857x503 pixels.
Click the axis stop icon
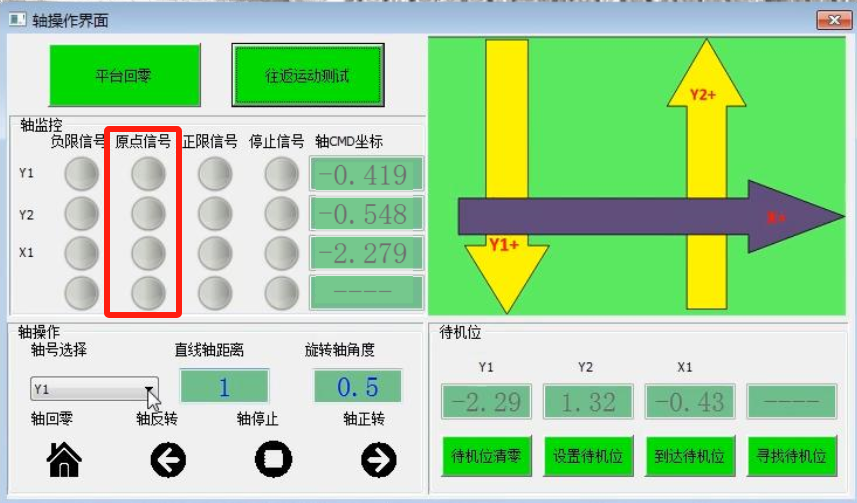[x=273, y=459]
